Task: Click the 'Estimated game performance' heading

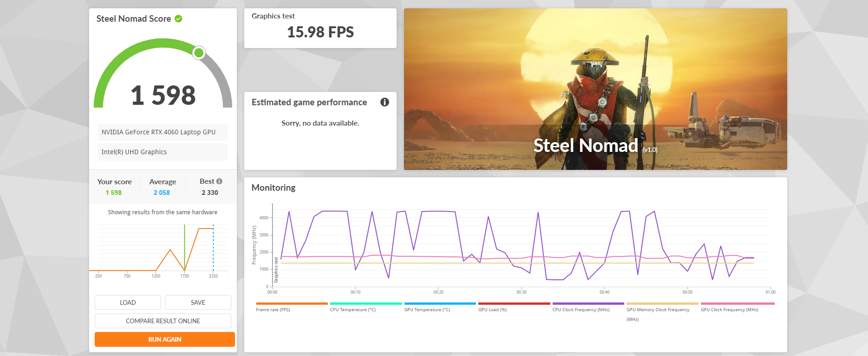Action: point(309,102)
